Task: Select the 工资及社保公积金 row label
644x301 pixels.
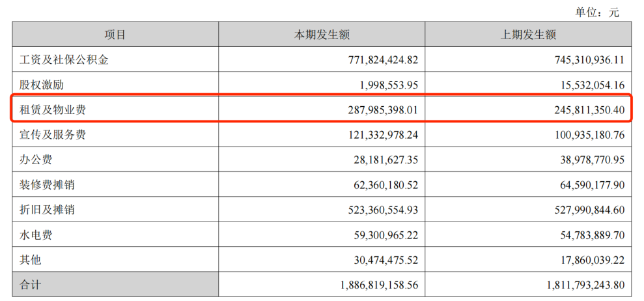Action: [x=64, y=60]
